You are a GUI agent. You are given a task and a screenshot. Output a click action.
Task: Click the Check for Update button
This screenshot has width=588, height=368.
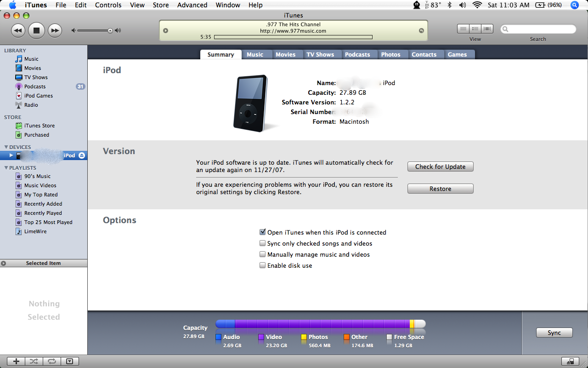tap(441, 167)
